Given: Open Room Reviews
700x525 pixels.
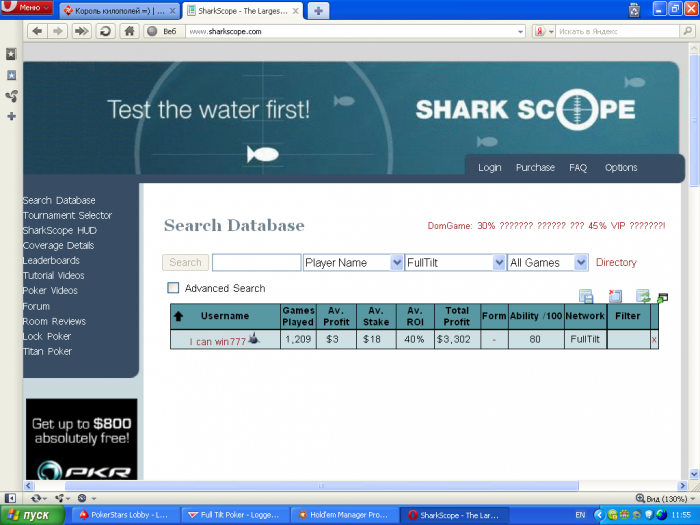Looking at the screenshot, I should [x=54, y=321].
